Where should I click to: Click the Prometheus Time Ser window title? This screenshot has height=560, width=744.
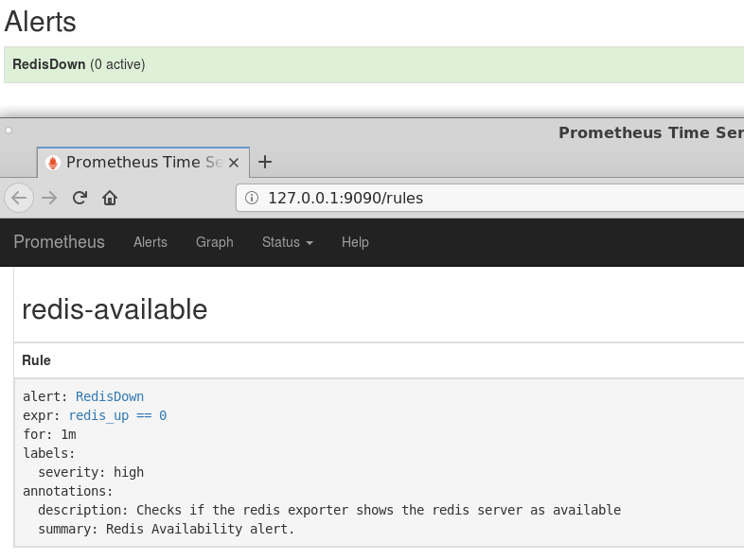[651, 132]
